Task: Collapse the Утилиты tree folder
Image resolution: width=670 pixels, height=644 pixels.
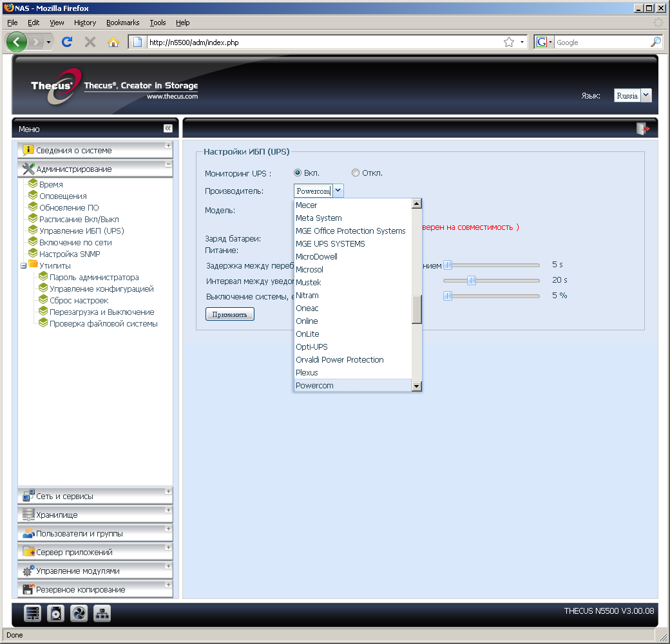Action: tap(23, 265)
